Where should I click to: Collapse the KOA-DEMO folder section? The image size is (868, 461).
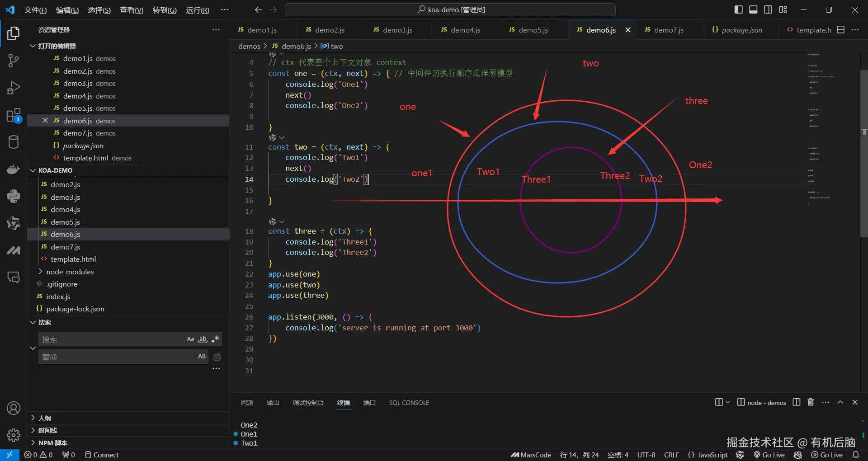55,170
